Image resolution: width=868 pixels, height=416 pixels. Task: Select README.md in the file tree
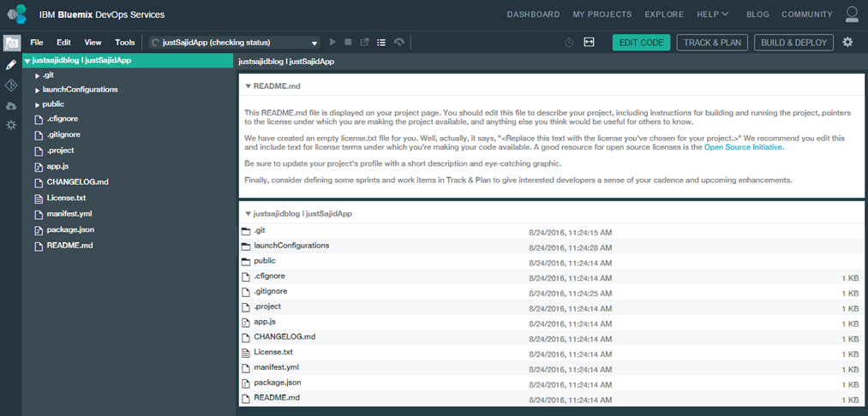69,246
